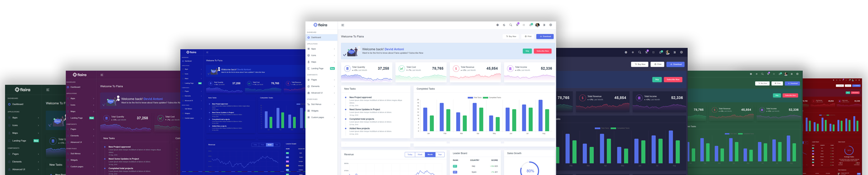This screenshot has height=175, width=868.
Task: Click 'Completed total projects' in white window
Action: 362,119
